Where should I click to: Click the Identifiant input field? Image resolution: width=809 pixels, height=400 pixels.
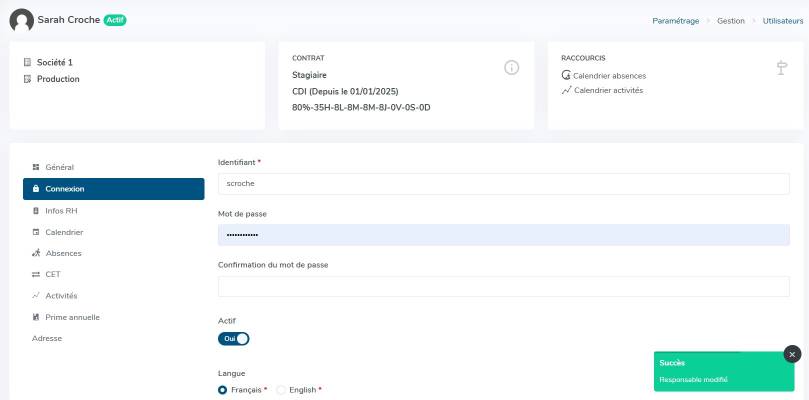(503, 184)
